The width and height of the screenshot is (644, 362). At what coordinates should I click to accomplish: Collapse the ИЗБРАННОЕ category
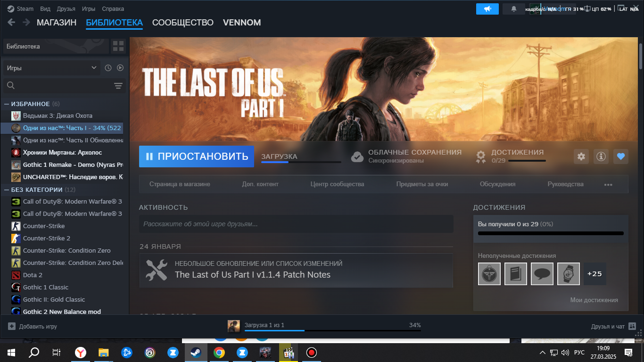pyautogui.click(x=7, y=104)
